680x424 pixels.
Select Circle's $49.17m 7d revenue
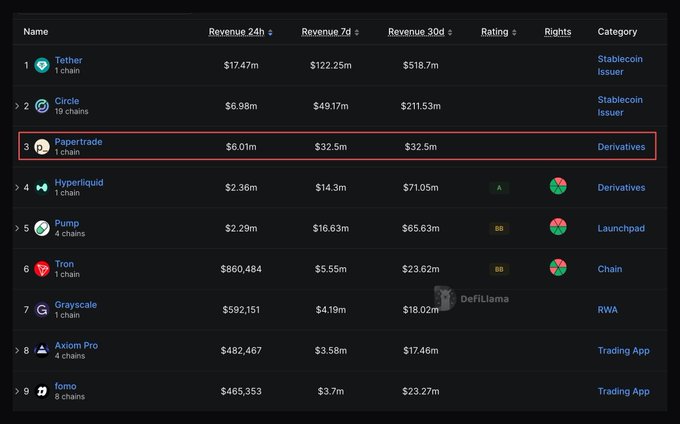(x=331, y=106)
